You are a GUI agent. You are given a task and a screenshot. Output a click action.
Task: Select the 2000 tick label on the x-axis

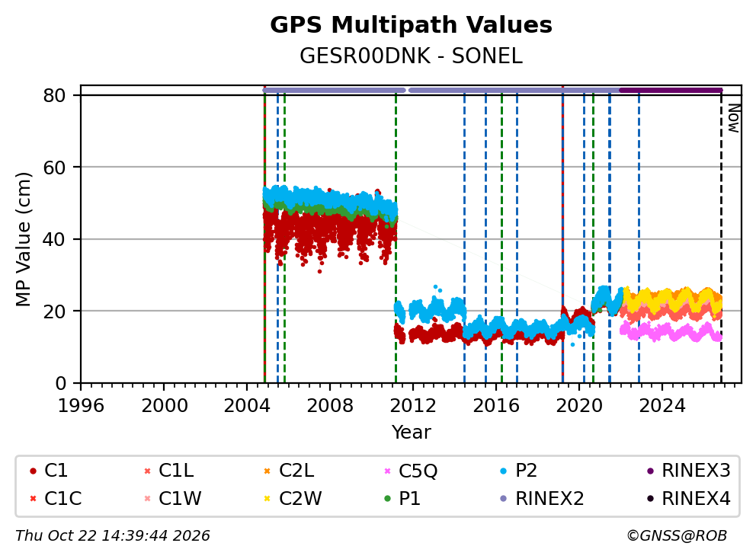pyautogui.click(x=165, y=406)
